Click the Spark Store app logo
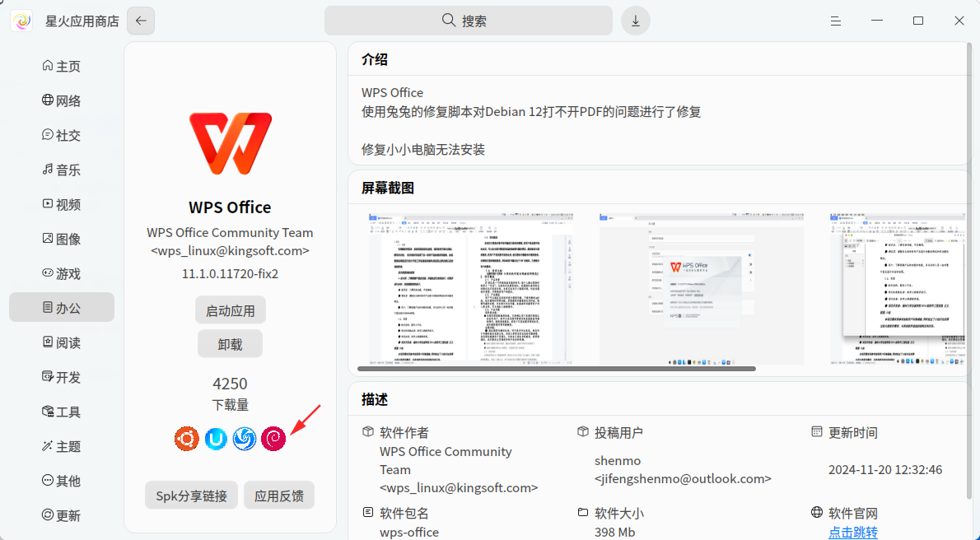 pos(22,21)
